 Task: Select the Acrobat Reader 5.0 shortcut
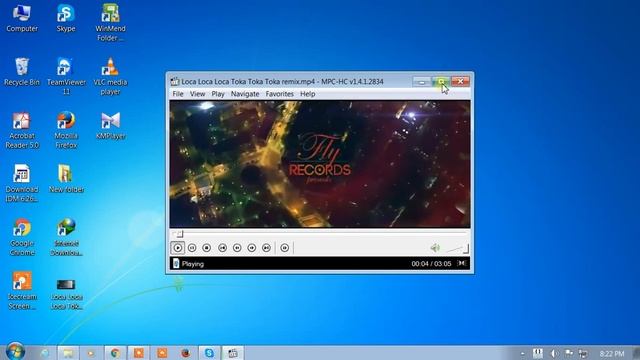22,130
